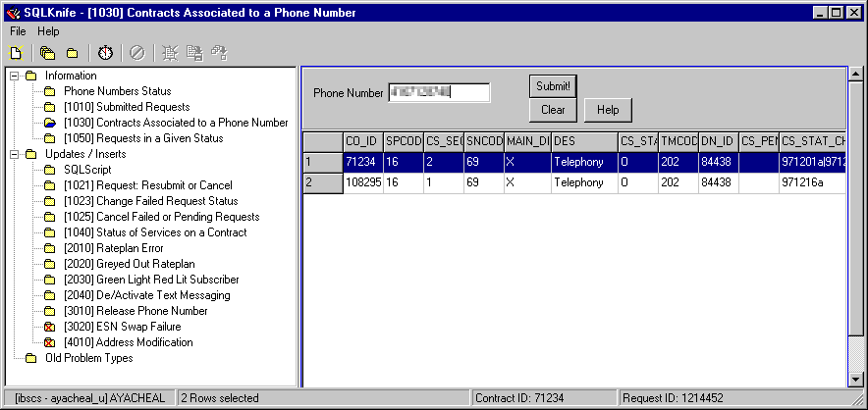Click the single folder toolbar icon
868x410 pixels.
(x=72, y=52)
